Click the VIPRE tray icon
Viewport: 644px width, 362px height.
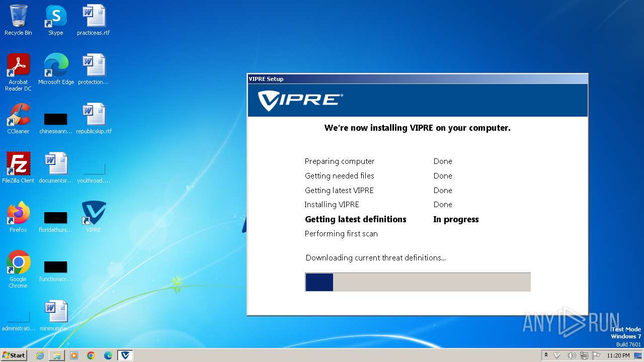(x=557, y=355)
